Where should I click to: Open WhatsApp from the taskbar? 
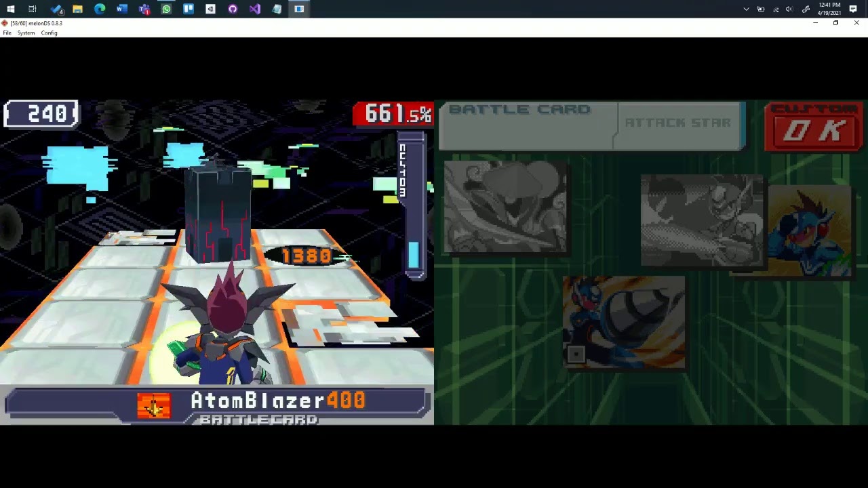[166, 9]
